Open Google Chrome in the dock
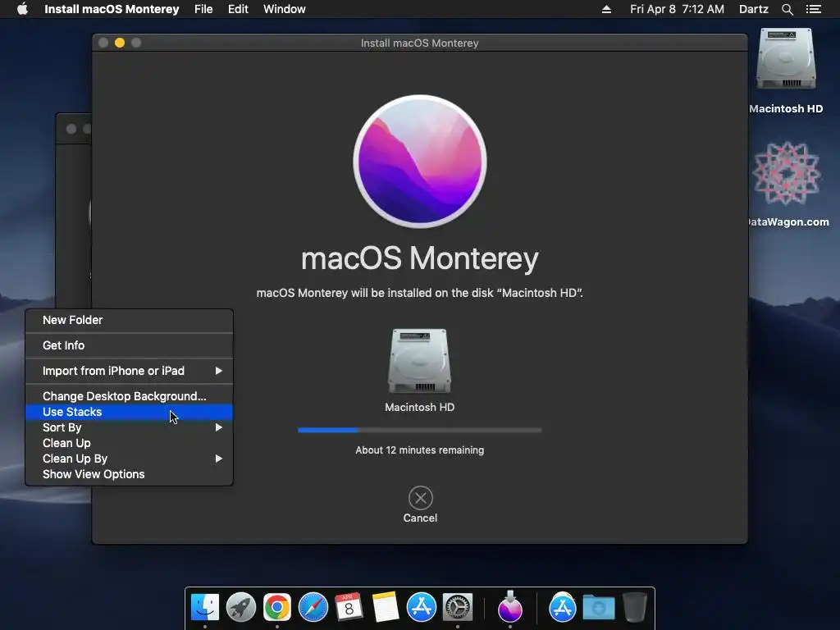Screen dimensions: 840x630 pos(277,607)
